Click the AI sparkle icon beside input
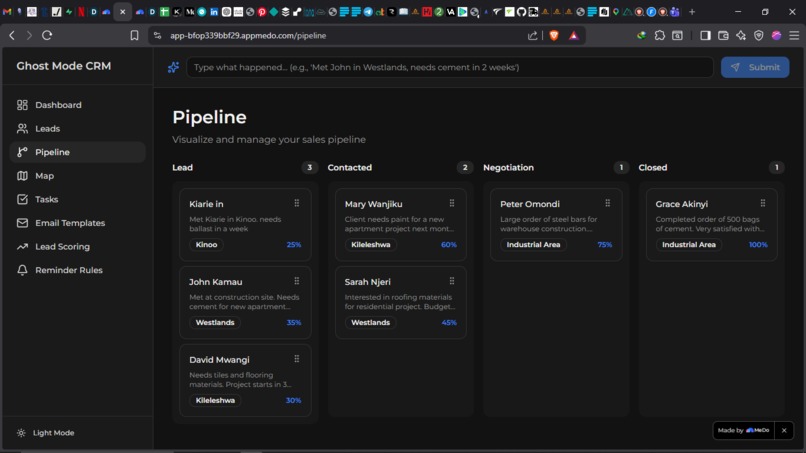This screenshot has width=806, height=453. [x=173, y=67]
